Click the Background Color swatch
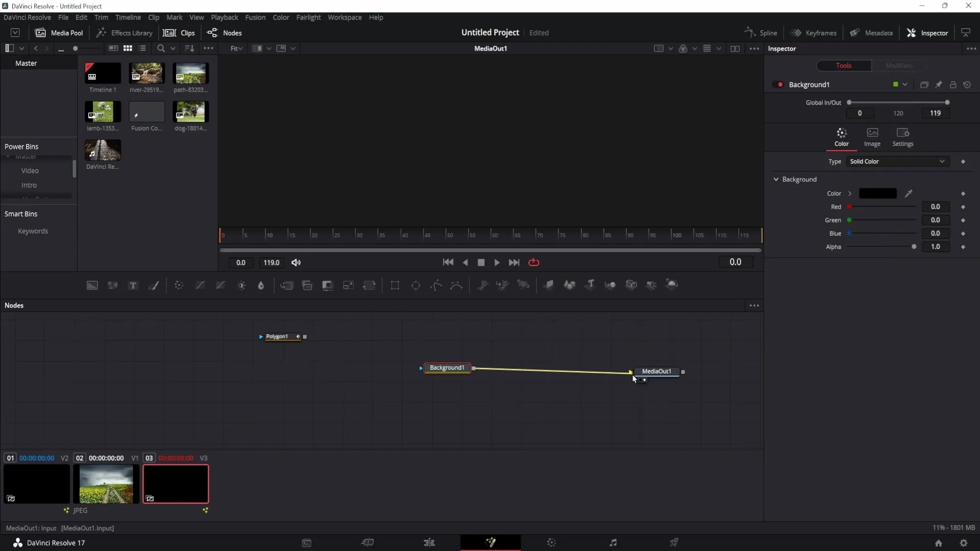The width and height of the screenshot is (980, 551). pos(878,193)
